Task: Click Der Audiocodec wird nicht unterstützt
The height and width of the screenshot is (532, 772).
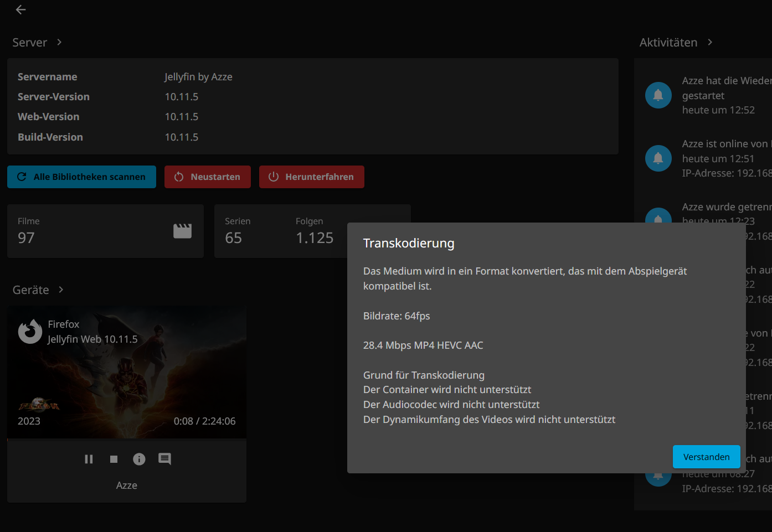Action: pyautogui.click(x=451, y=405)
